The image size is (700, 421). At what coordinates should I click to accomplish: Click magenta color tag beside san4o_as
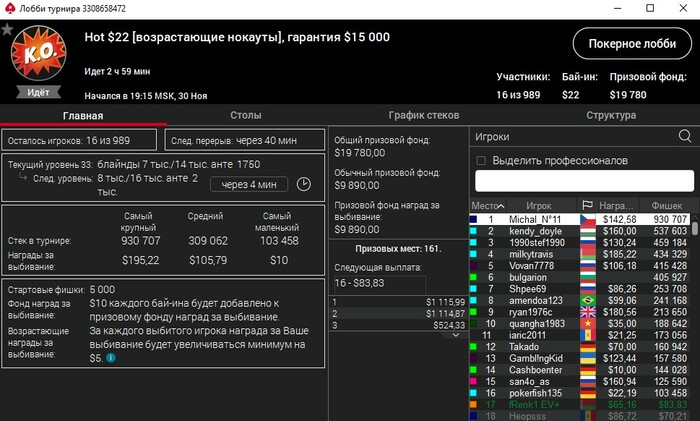(x=473, y=382)
